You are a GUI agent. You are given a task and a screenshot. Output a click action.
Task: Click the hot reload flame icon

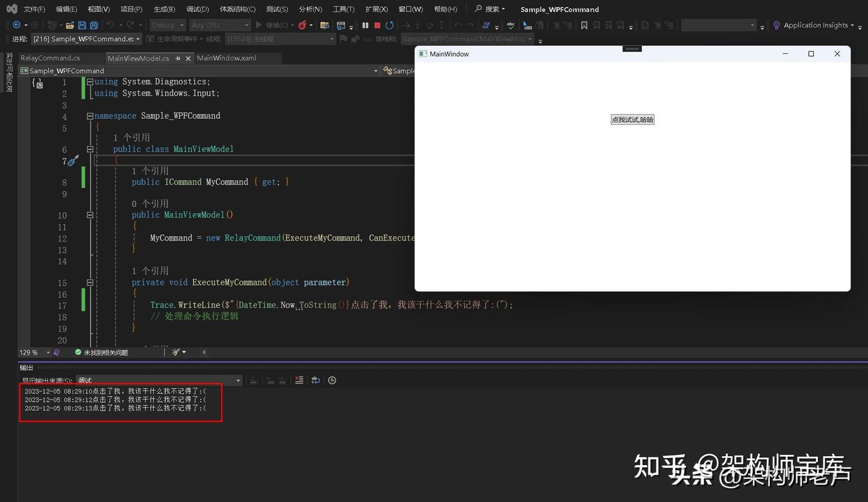pyautogui.click(x=302, y=25)
